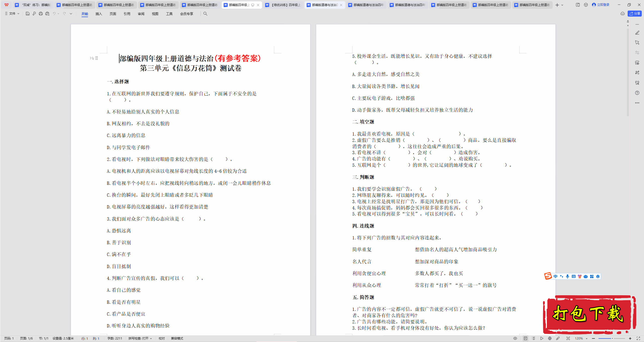The height and width of the screenshot is (342, 644).
Task: Click 字数: 2211 word count in status bar
Action: tap(115, 338)
